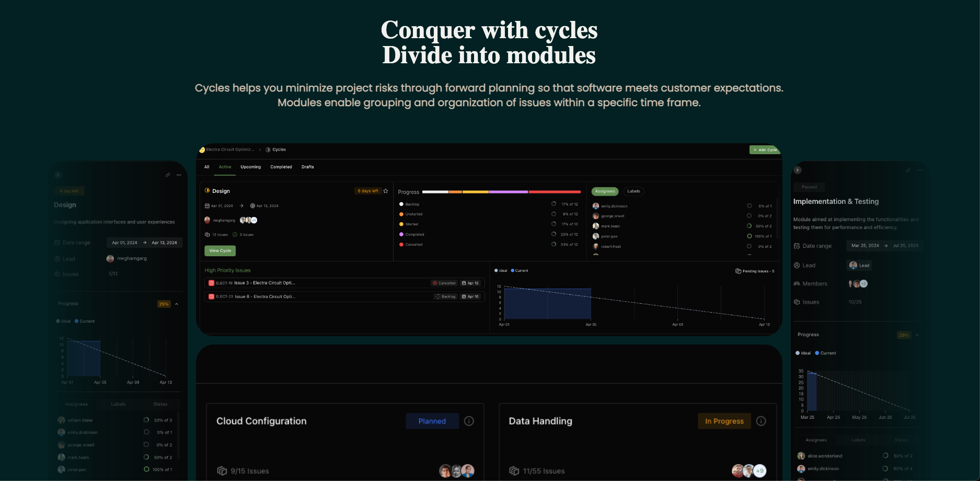The width and height of the screenshot is (980, 481).
Task: Toggle the Labels pill in cycle card
Action: point(633,191)
